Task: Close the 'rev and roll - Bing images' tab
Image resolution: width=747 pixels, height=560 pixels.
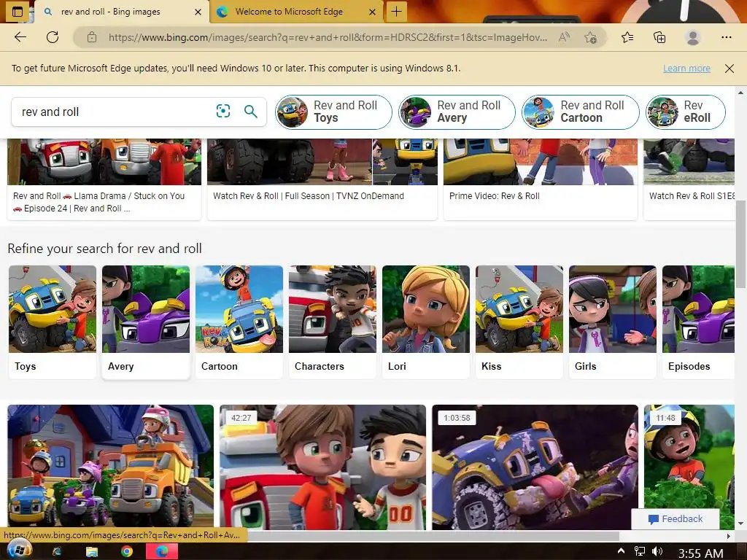Action: coord(198,12)
